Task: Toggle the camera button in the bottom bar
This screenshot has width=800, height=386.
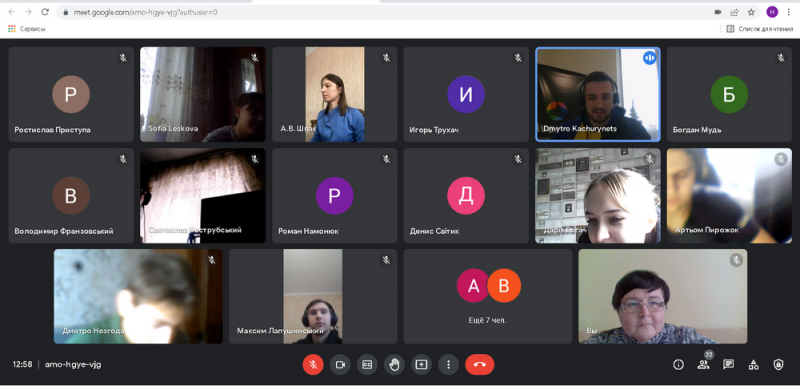Action: click(x=340, y=365)
